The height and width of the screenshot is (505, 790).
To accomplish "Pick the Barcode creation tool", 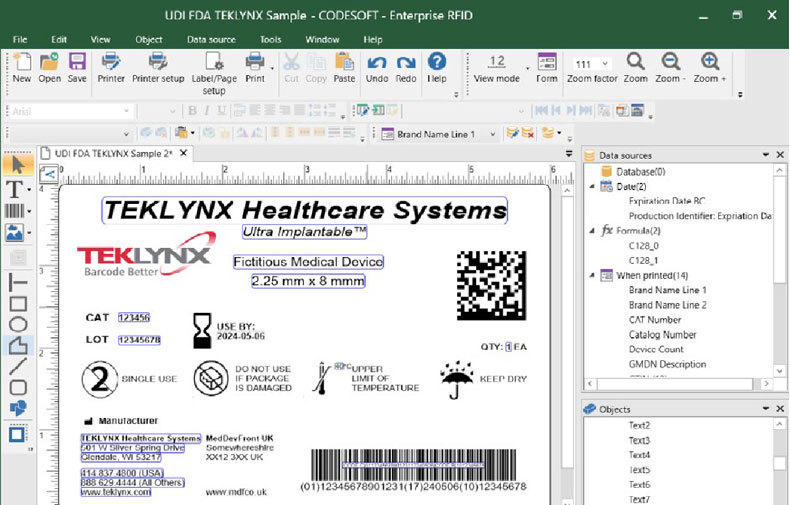I will tap(15, 211).
